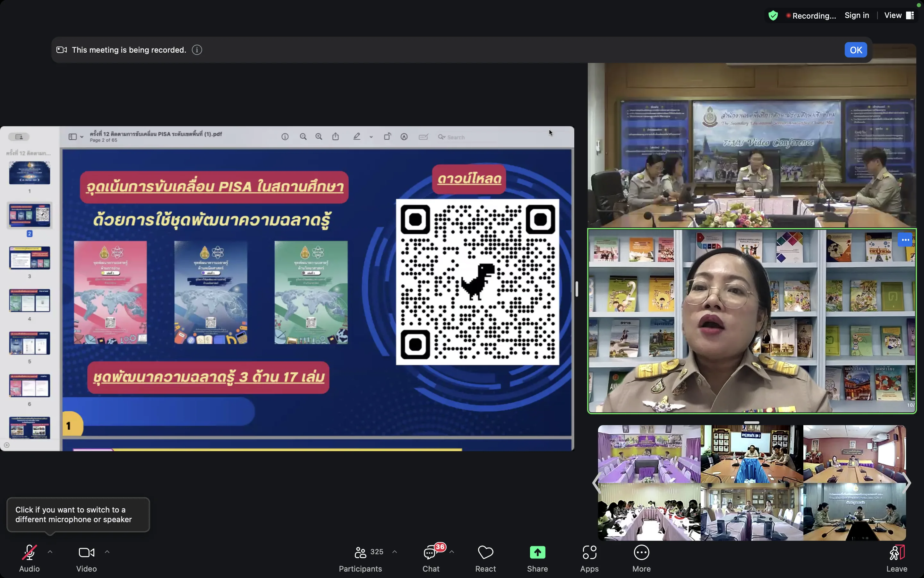
Task: Click the QR code on the shared slide
Action: pos(478,282)
